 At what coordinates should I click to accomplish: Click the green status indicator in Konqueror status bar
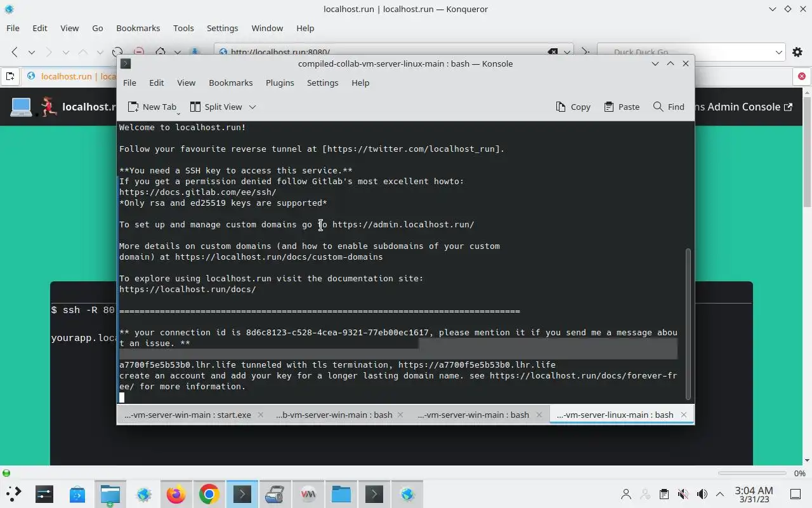(x=6, y=473)
